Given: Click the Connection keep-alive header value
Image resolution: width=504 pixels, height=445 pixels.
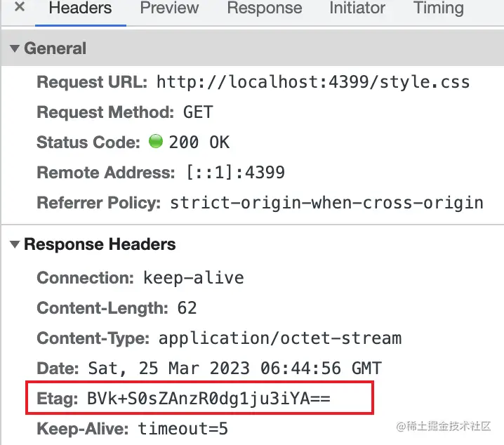Looking at the screenshot, I should coord(193,278).
